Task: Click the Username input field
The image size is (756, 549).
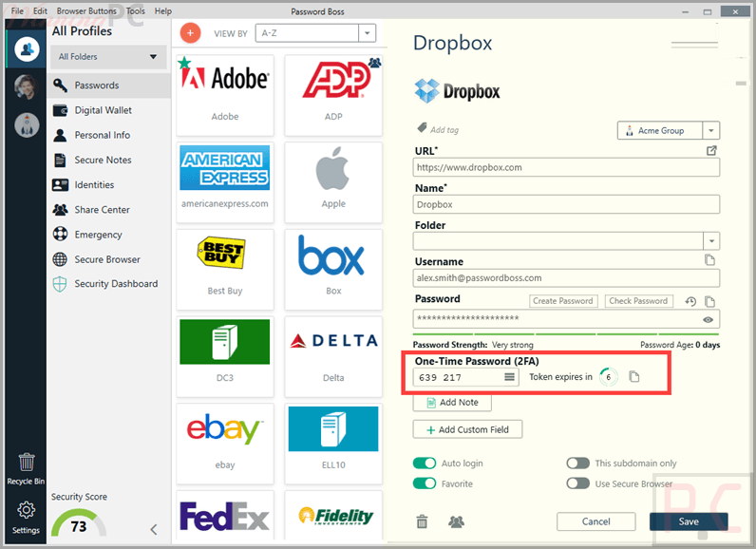Action: 566,278
